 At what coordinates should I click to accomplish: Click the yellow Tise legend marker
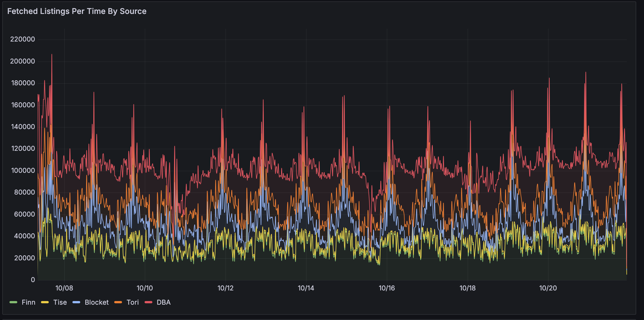point(45,302)
